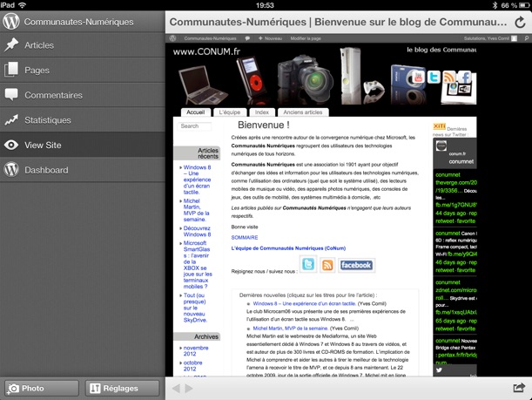The image size is (532, 400).
Task: Click the facebook button in page body
Action: pyautogui.click(x=356, y=265)
